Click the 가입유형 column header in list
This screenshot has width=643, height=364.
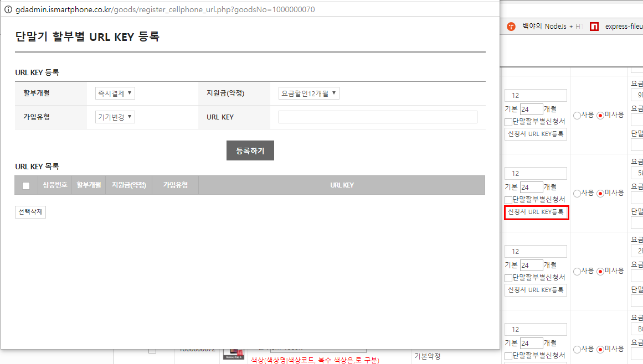pos(175,185)
